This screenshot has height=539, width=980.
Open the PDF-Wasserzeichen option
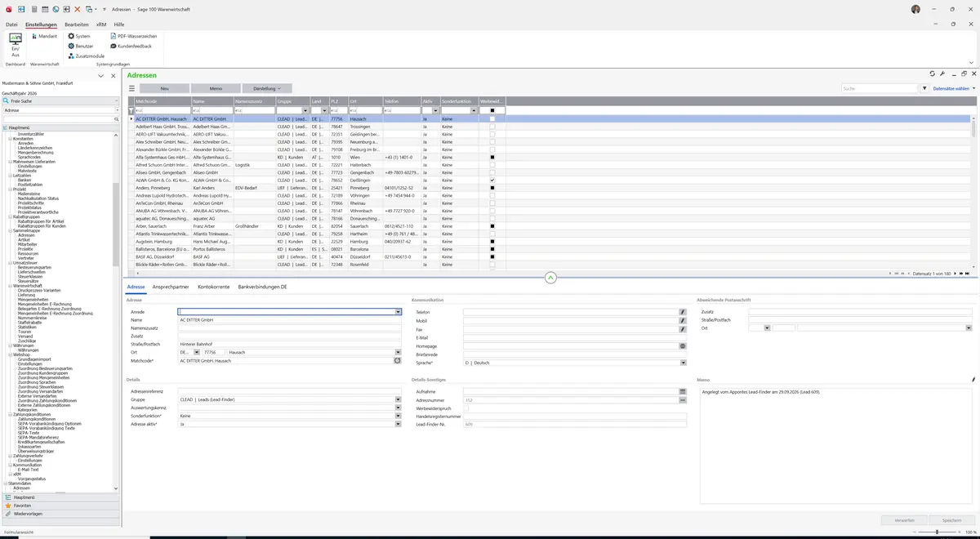[133, 36]
